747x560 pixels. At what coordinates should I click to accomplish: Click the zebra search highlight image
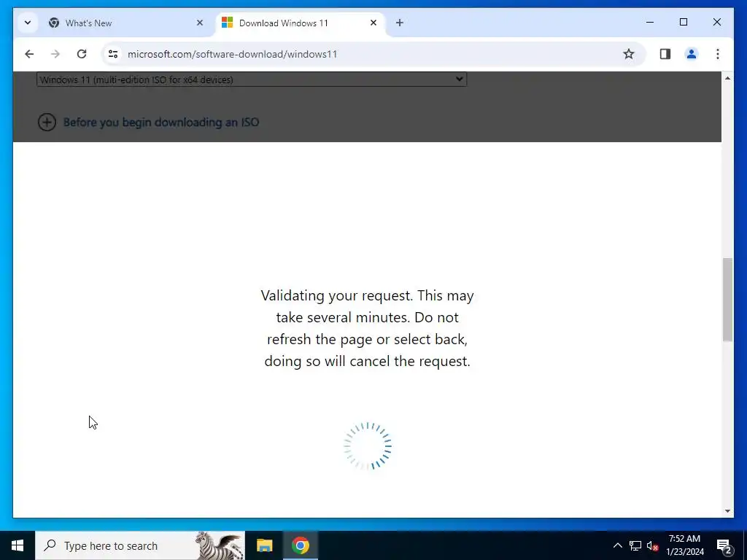[220, 545]
